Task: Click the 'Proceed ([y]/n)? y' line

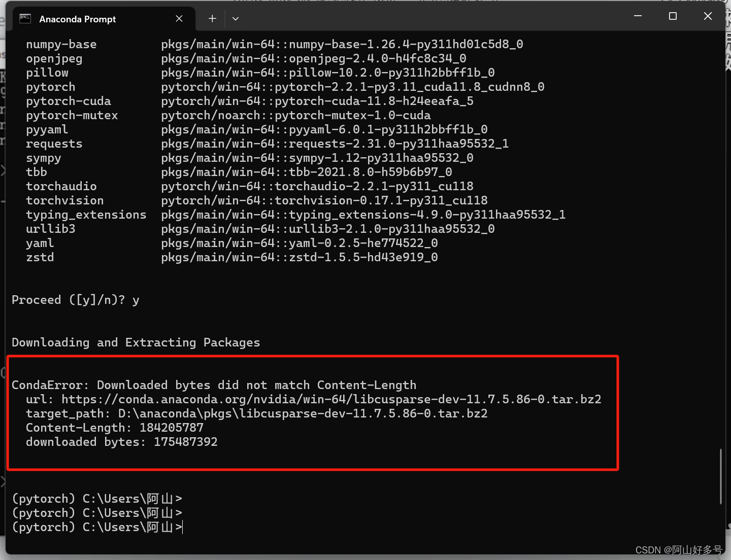Action: click(x=75, y=300)
